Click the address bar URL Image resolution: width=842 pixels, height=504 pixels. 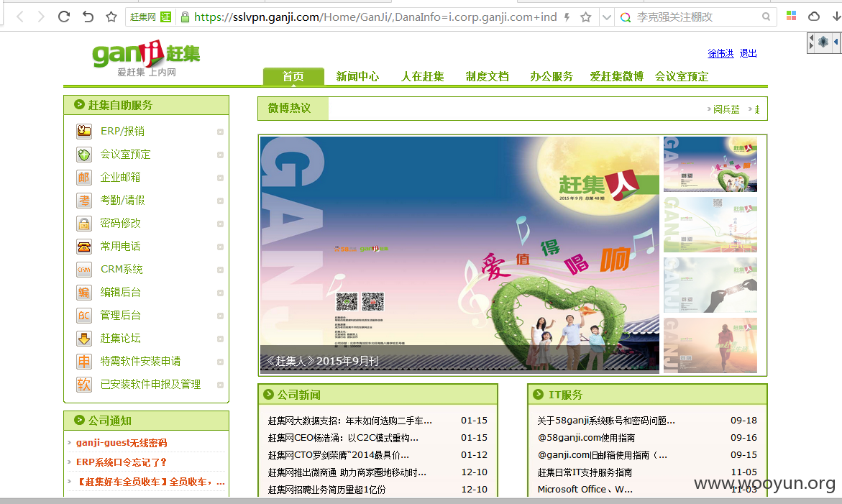click(x=375, y=17)
